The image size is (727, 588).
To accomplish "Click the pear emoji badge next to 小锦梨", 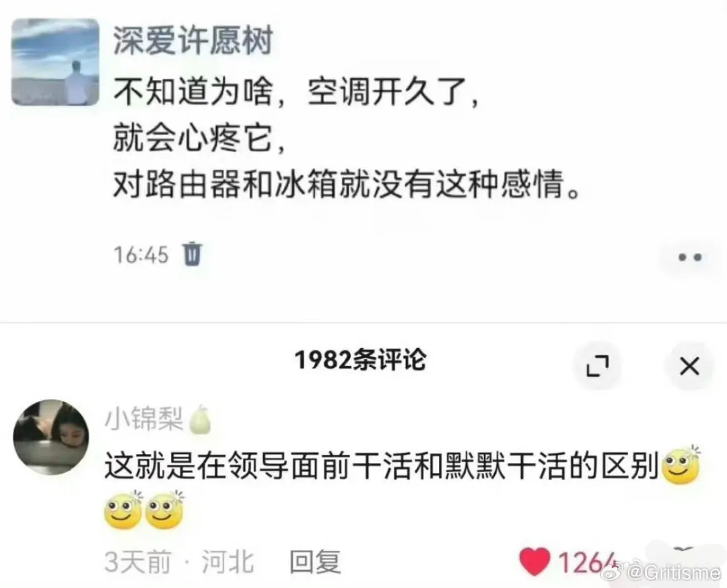I will [x=200, y=419].
